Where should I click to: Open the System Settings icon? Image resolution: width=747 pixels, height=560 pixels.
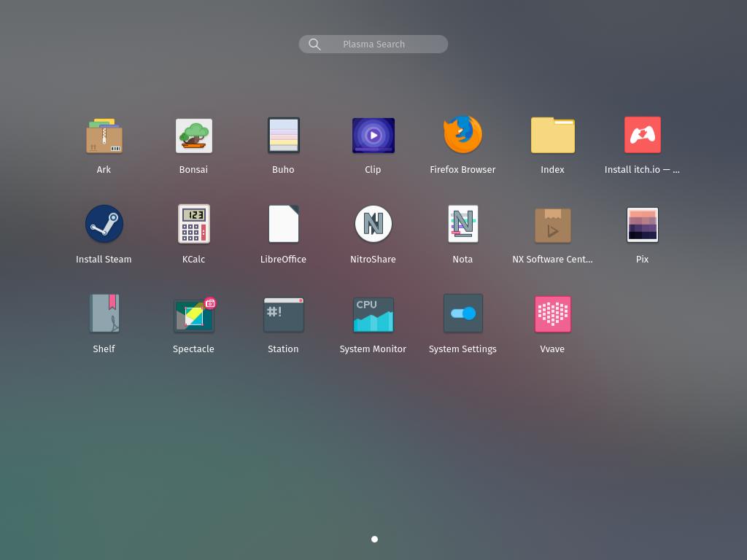click(462, 314)
